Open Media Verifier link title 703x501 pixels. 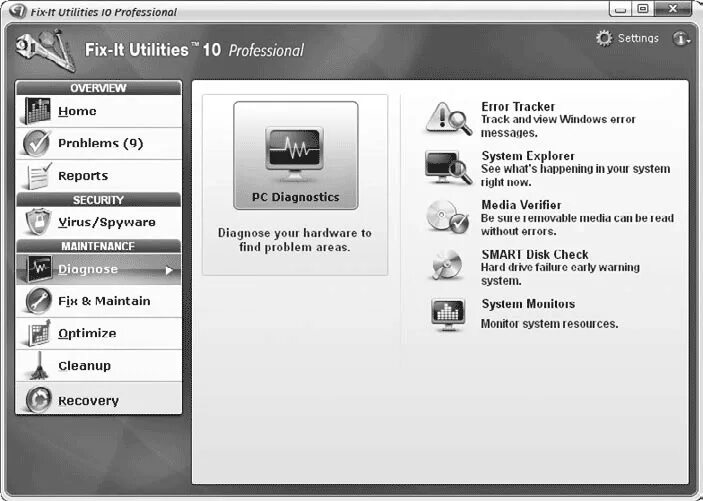[521, 205]
